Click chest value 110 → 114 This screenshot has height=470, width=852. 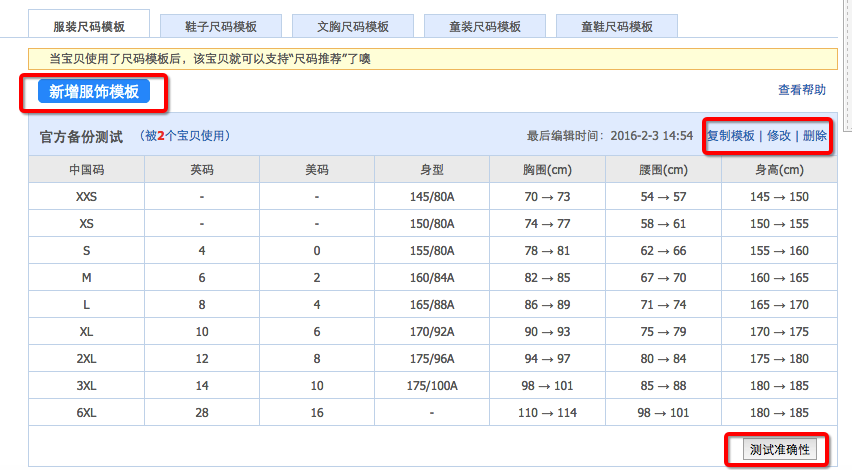pyautogui.click(x=547, y=412)
